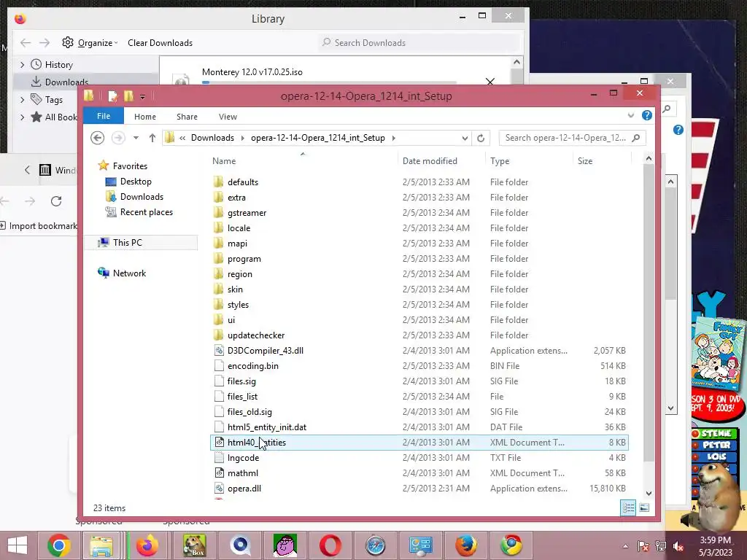Open Quick Access Toolbar customize dropdown
Viewport: 747px width, 560px height.
(142, 97)
